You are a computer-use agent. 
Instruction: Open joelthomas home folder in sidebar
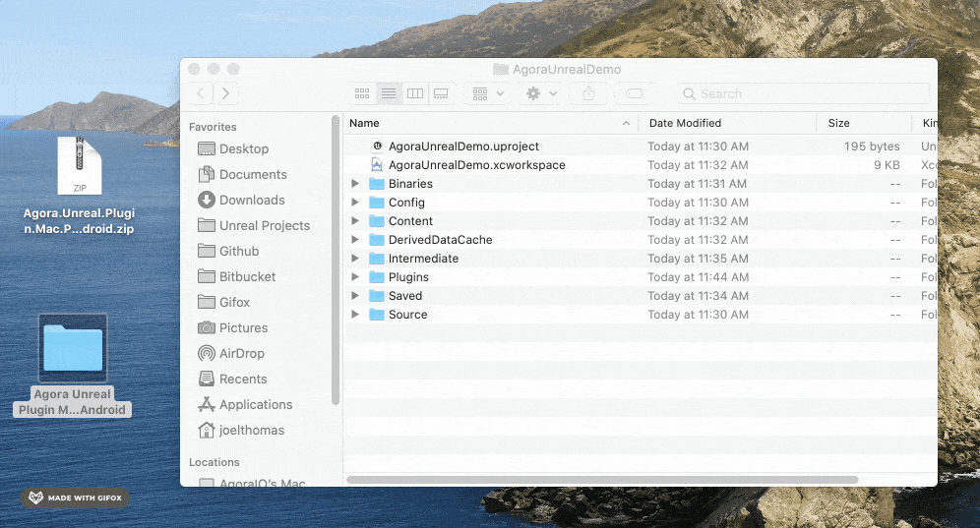click(241, 431)
